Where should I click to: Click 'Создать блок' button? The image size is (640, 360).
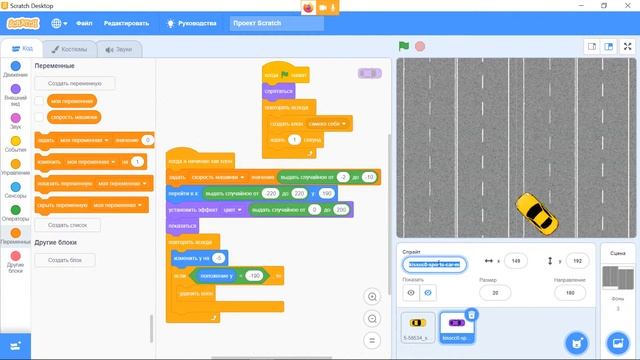click(65, 260)
